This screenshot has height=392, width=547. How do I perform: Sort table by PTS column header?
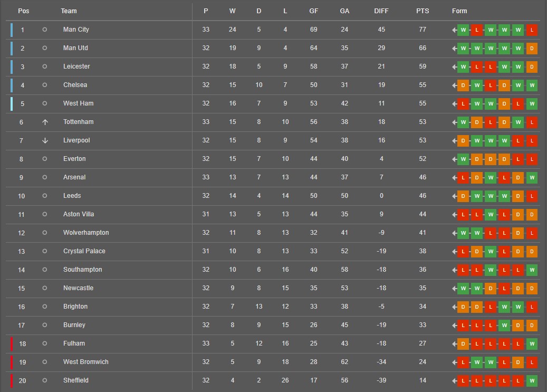[423, 11]
